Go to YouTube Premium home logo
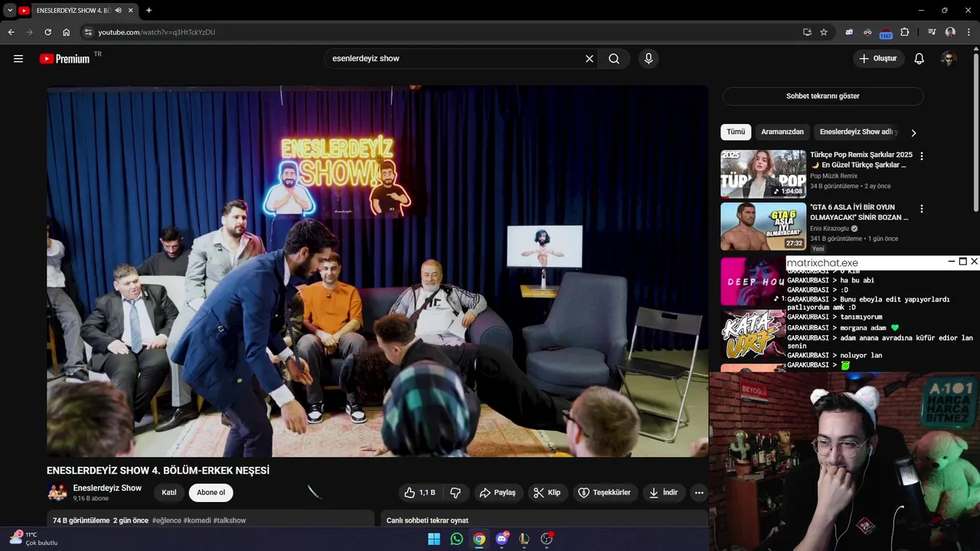This screenshot has height=551, width=980. pos(64,59)
